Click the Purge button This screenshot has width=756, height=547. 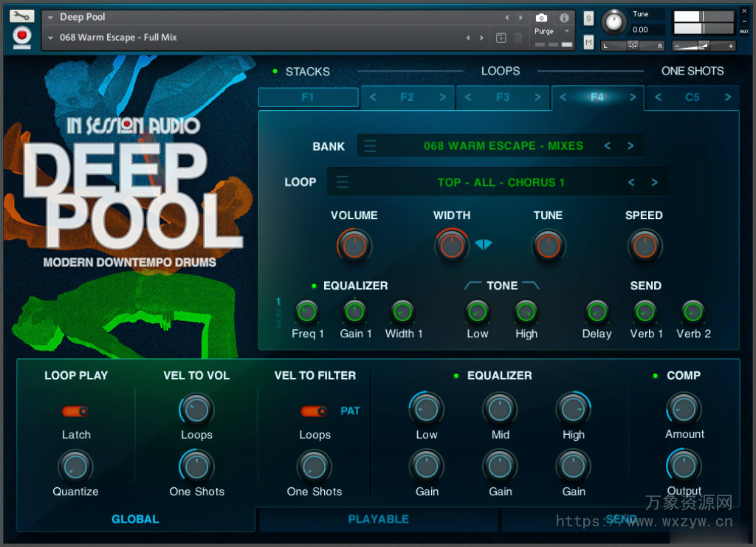[545, 32]
